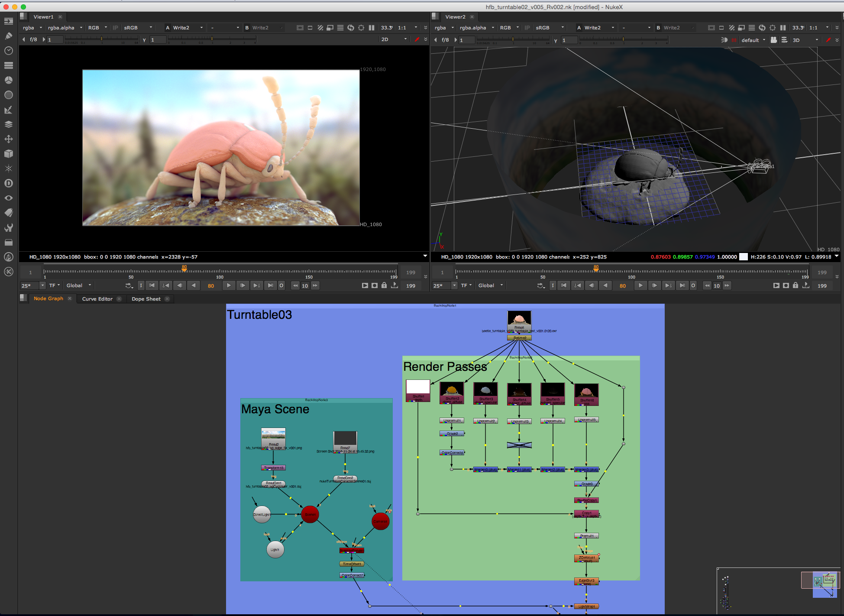Screen dimensions: 844x616
Task: Open the Deep nodes D icon
Action: pyautogui.click(x=9, y=183)
